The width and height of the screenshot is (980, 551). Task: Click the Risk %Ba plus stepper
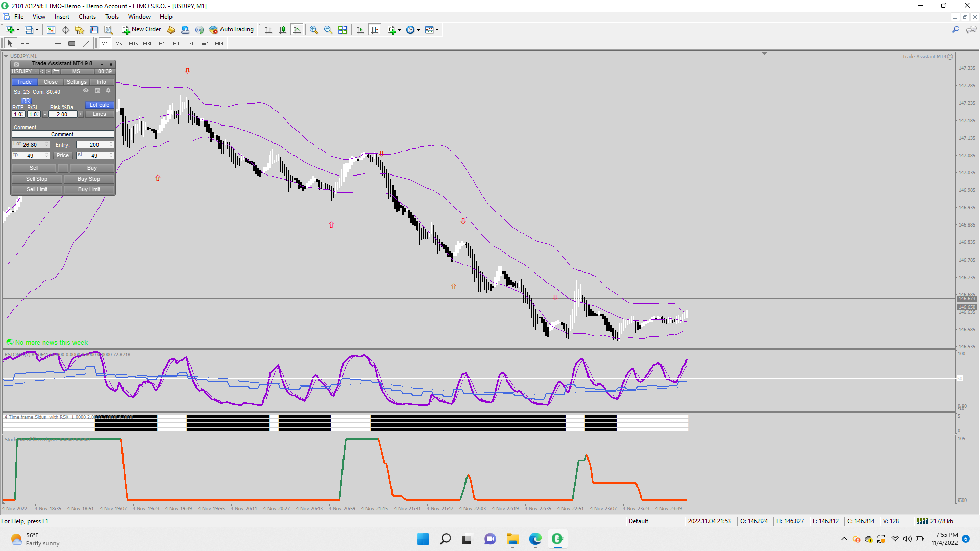[x=80, y=114]
